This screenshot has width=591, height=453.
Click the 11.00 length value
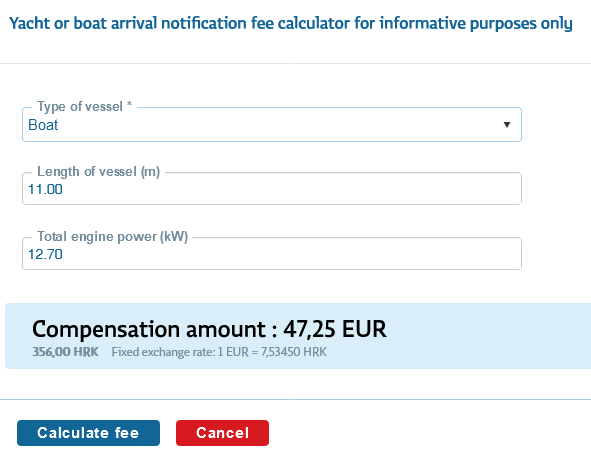pos(45,189)
